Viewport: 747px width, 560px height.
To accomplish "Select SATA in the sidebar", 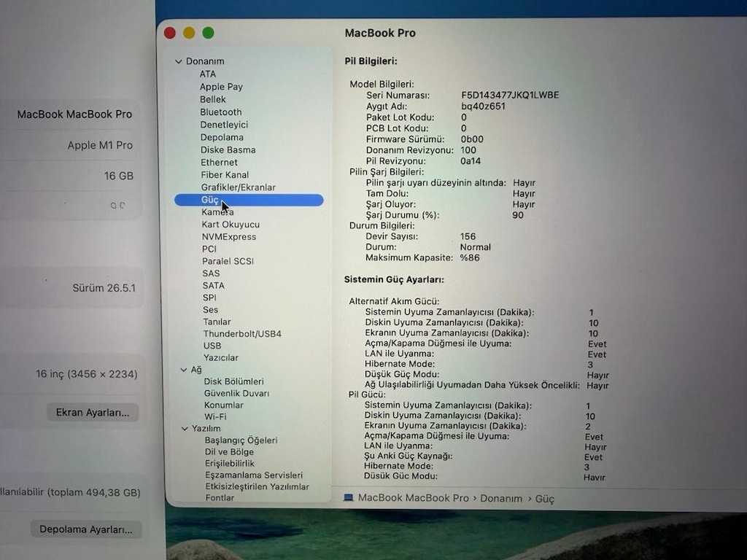I will [213, 285].
